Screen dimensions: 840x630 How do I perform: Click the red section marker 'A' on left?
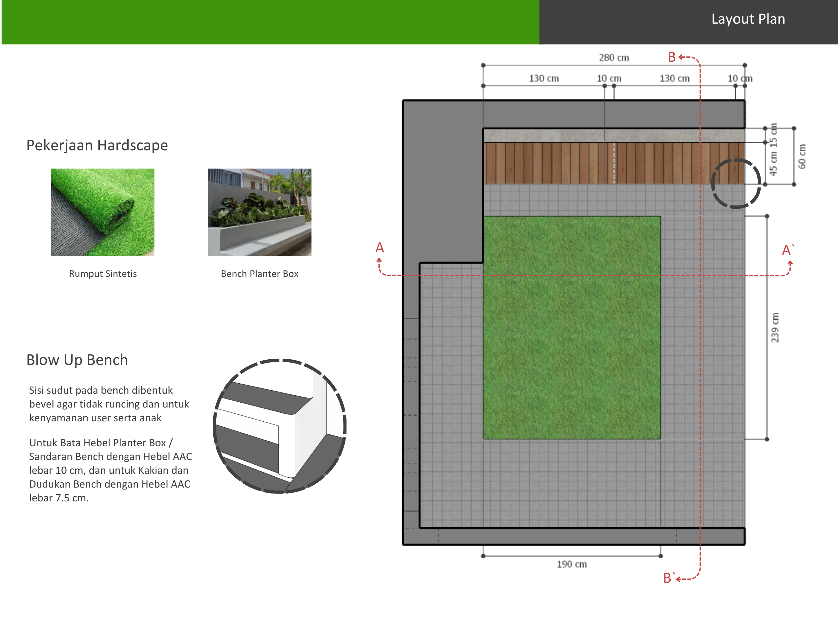click(380, 248)
